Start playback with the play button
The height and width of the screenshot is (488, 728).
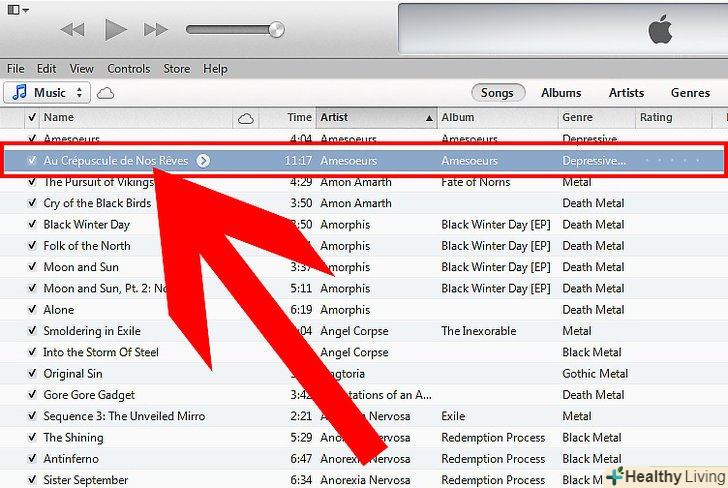tap(116, 30)
